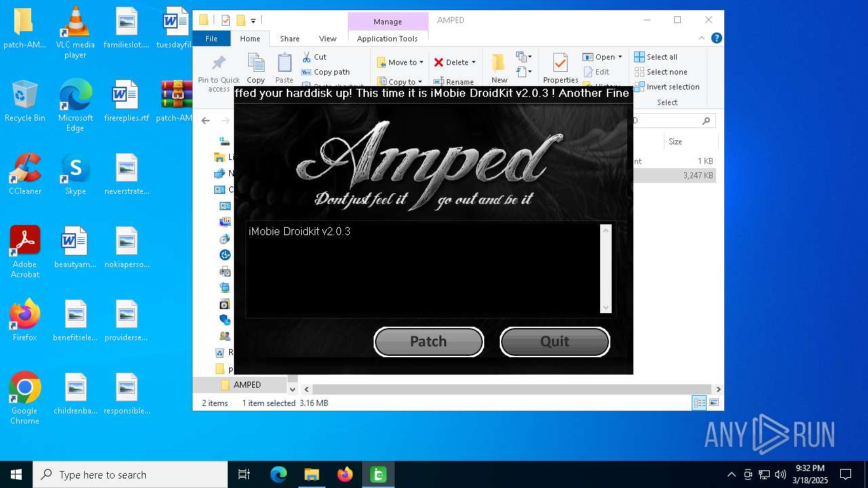
Task: Open VLC media player desktop icon
Action: click(x=75, y=33)
